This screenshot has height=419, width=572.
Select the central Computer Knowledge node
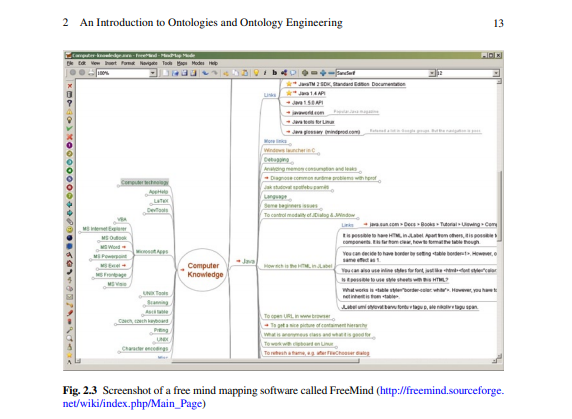(203, 270)
